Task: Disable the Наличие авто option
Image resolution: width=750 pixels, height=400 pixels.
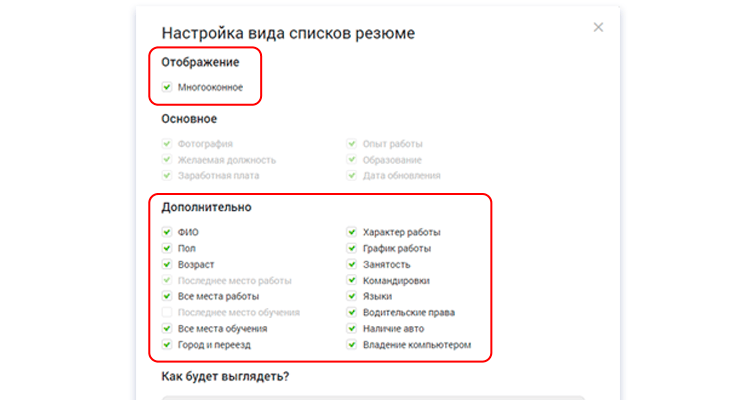Action: click(x=352, y=328)
